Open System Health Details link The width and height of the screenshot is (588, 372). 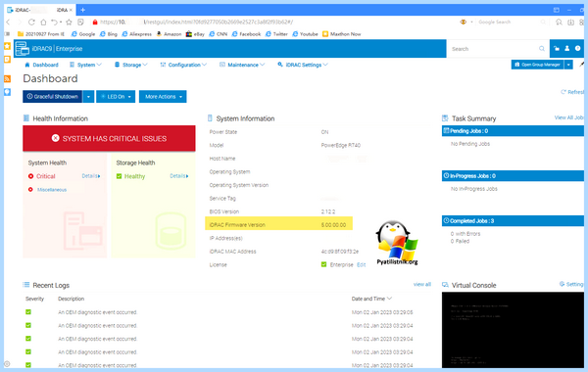(x=91, y=176)
